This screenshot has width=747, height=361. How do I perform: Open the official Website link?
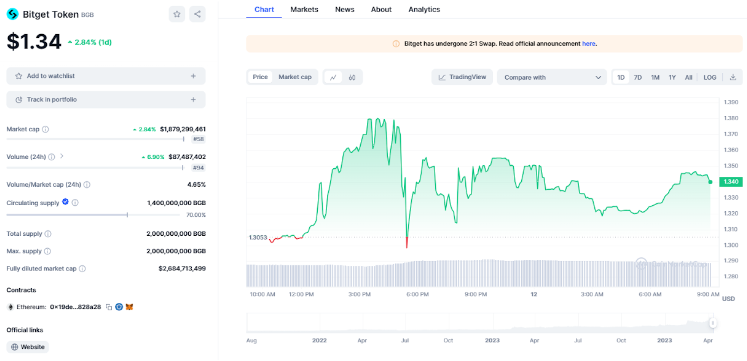pyautogui.click(x=28, y=347)
